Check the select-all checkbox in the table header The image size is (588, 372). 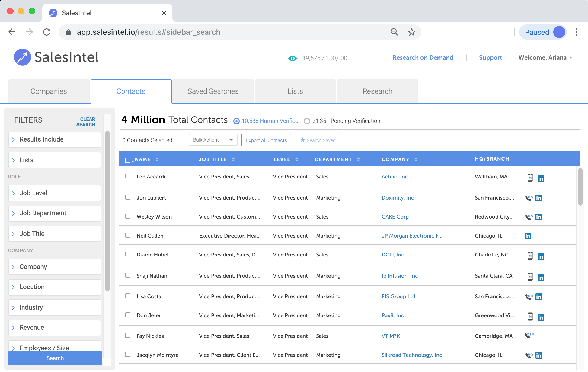coord(127,160)
